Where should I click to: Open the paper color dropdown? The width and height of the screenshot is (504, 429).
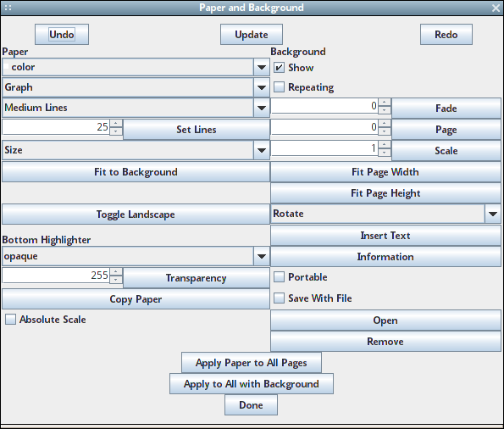pos(136,67)
